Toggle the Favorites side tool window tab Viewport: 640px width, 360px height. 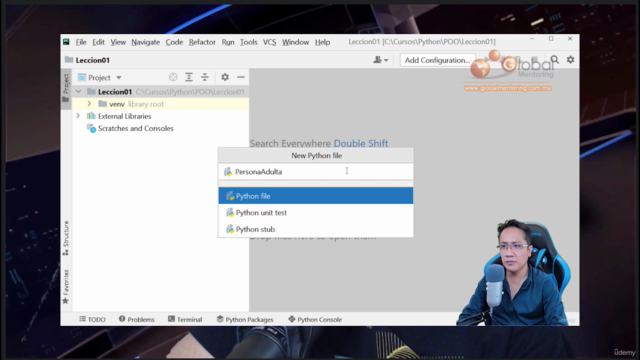[66, 287]
